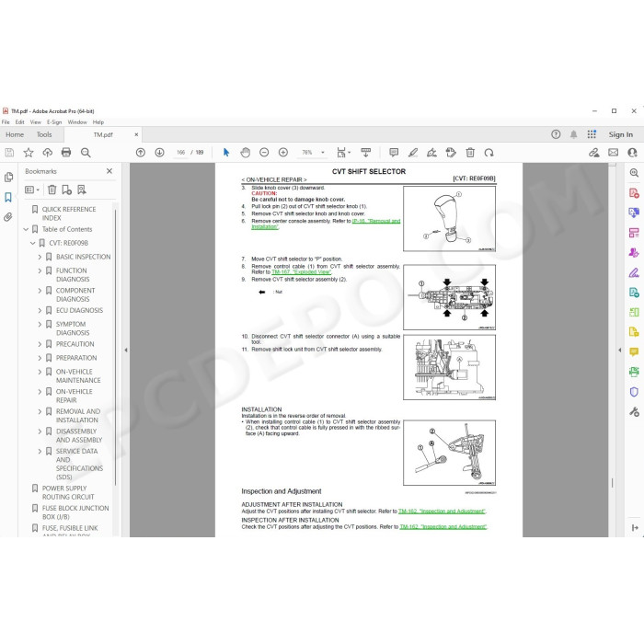
Task: Click the Sign In button
Action: 621,134
